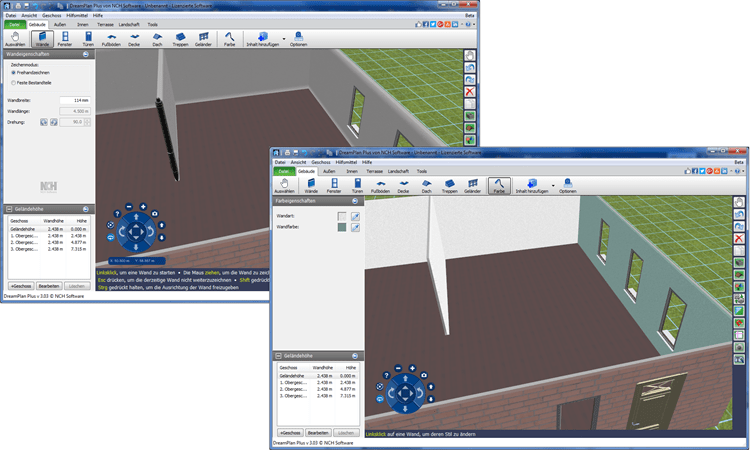Viewport: 750px width, 450px height.
Task: Open Hilfsmittel menu in front window
Action: pos(346,162)
